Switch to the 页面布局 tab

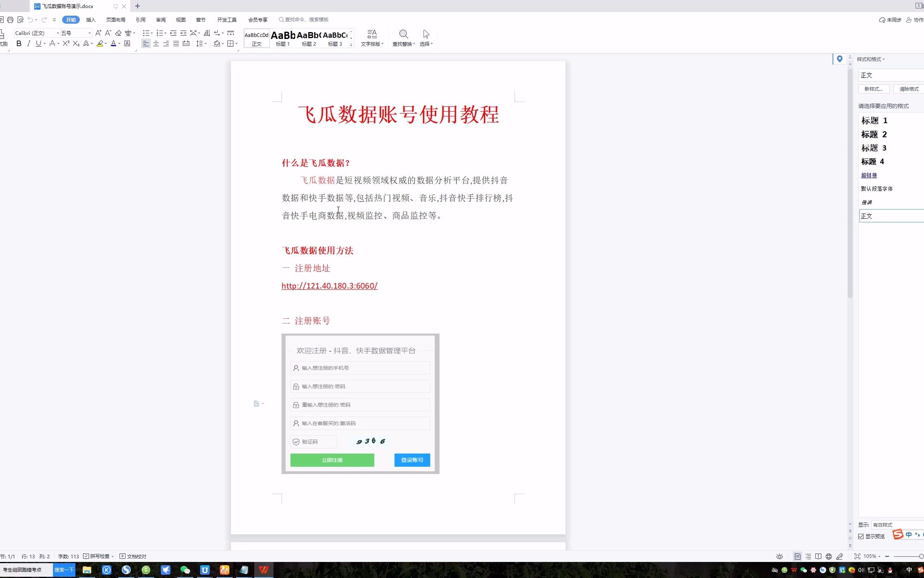point(115,20)
